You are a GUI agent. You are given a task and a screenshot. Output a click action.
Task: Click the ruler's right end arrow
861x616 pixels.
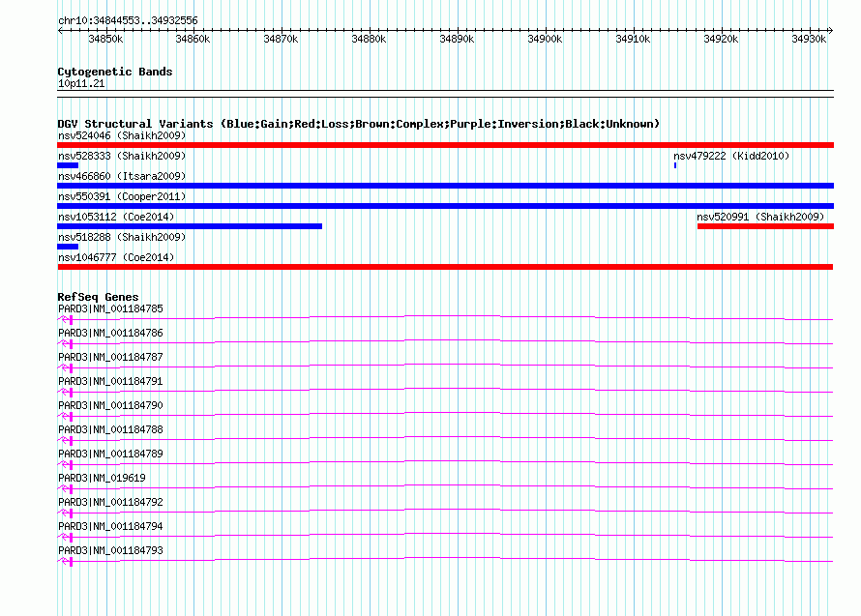(831, 30)
